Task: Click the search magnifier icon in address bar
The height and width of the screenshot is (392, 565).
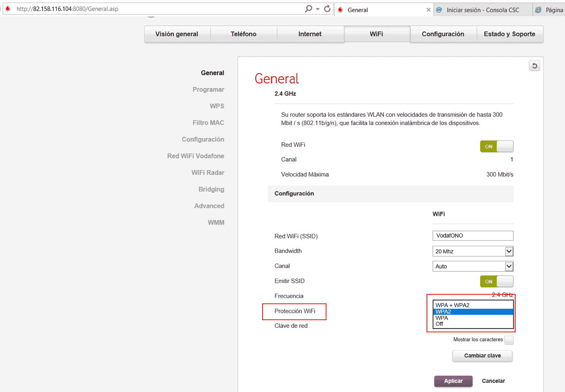Action: click(308, 9)
